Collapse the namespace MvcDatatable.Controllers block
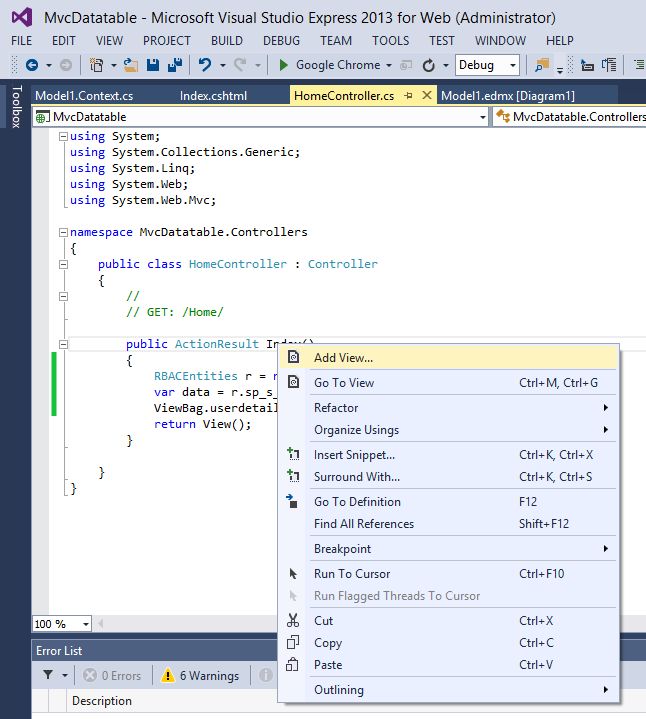Viewport: 646px width, 719px height. [63, 232]
